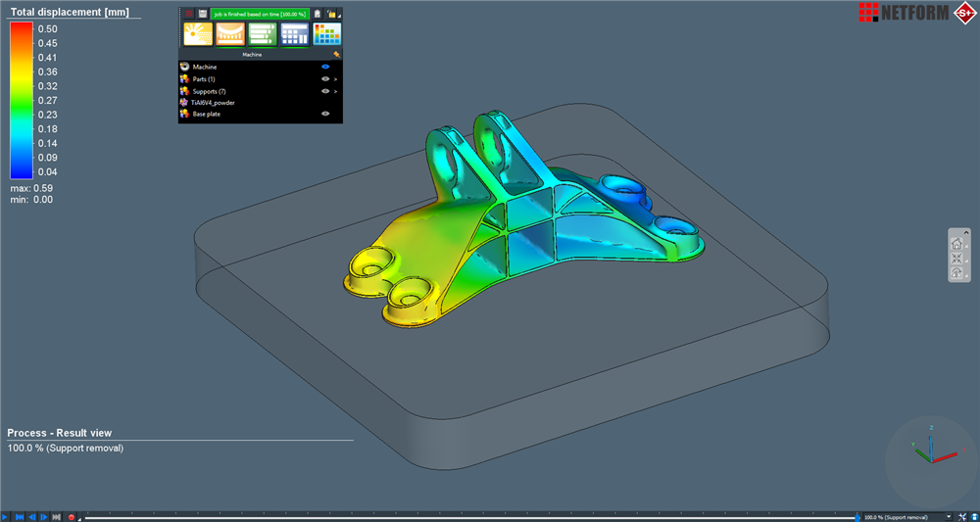Open the red hamburger menu icon
Screen dimensions: 980x522
pyautogui.click(x=189, y=14)
